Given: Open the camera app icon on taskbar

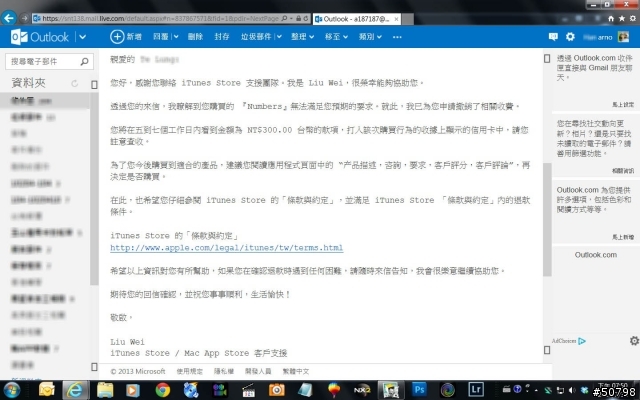Looking at the screenshot, I should coord(276,390).
